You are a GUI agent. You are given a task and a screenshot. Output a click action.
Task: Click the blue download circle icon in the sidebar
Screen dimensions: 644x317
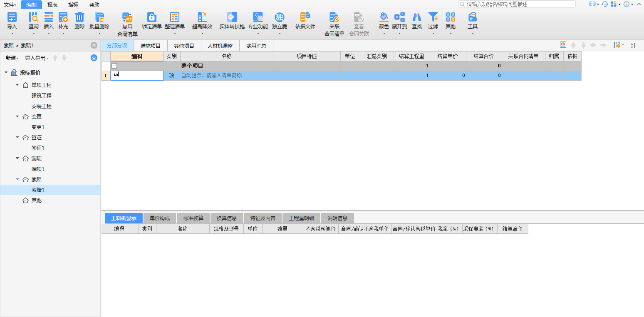click(x=94, y=58)
